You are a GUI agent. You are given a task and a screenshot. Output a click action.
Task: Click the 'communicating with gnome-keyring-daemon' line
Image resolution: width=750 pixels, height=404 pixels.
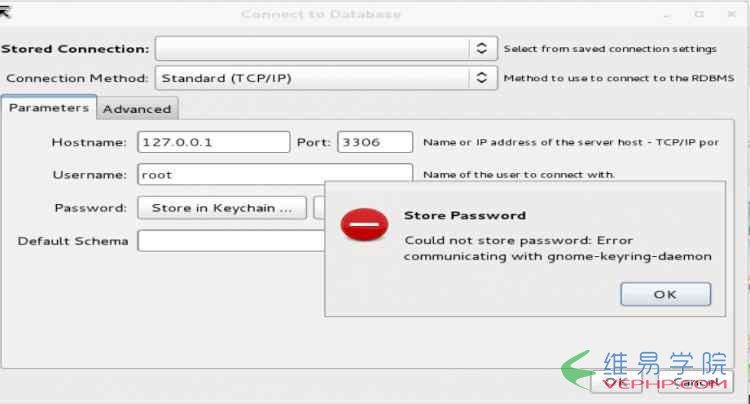[x=558, y=257]
